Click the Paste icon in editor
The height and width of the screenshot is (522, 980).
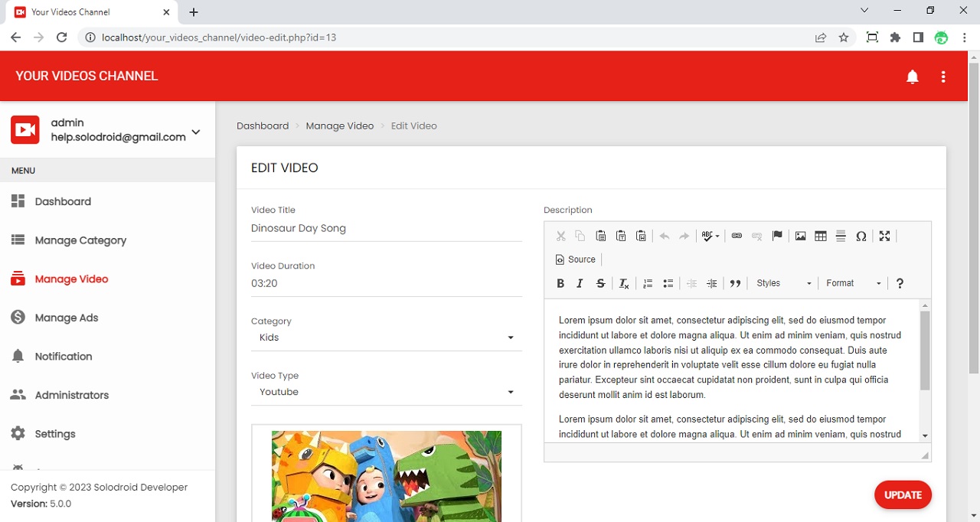[x=601, y=236]
